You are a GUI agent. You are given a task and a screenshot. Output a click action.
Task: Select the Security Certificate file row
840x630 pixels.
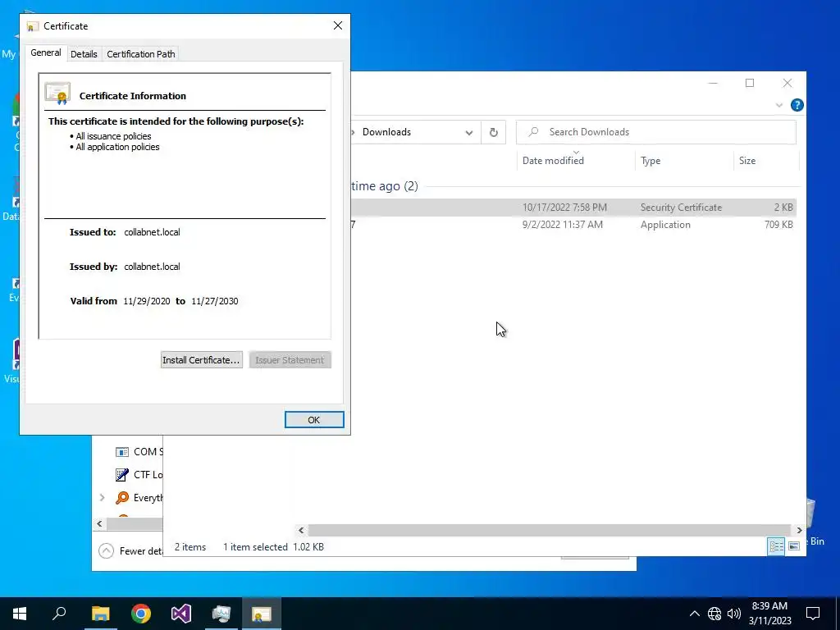pos(573,208)
